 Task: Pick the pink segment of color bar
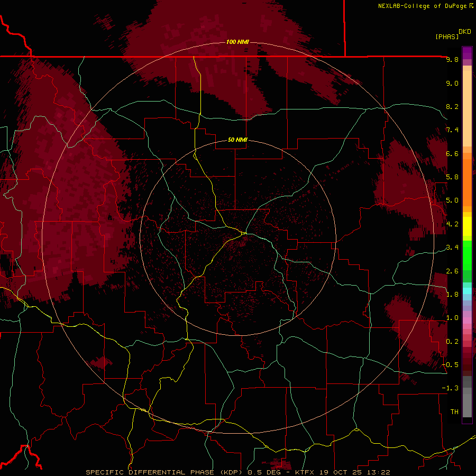tap(467, 321)
